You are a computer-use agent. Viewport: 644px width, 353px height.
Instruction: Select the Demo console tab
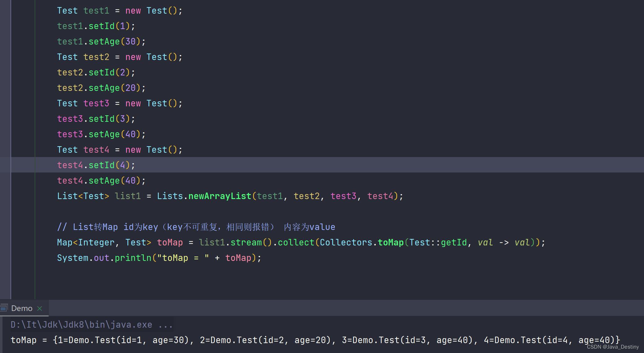click(22, 308)
